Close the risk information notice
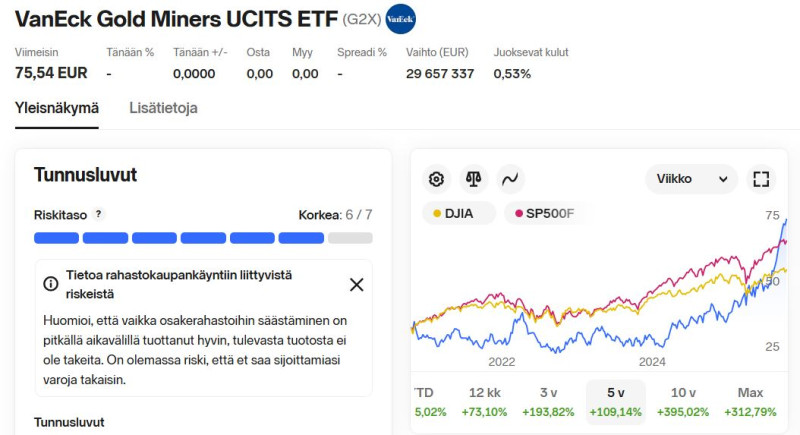Image resolution: width=800 pixels, height=435 pixels. click(x=356, y=285)
